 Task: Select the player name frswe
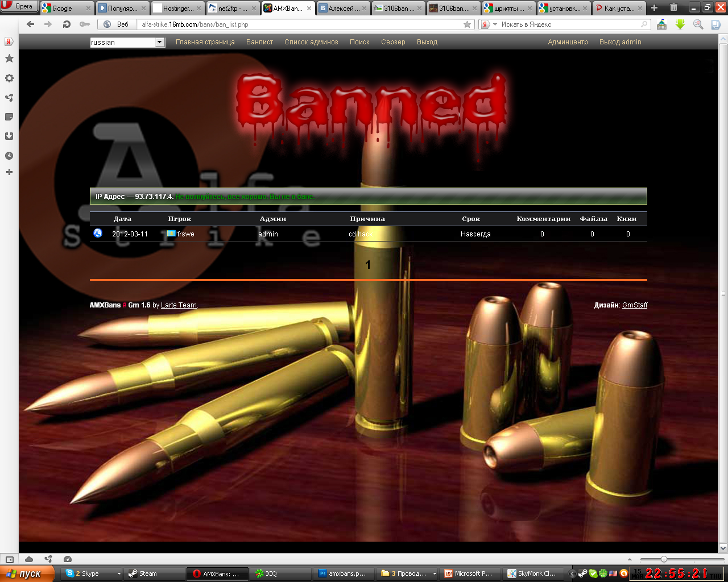[185, 234]
